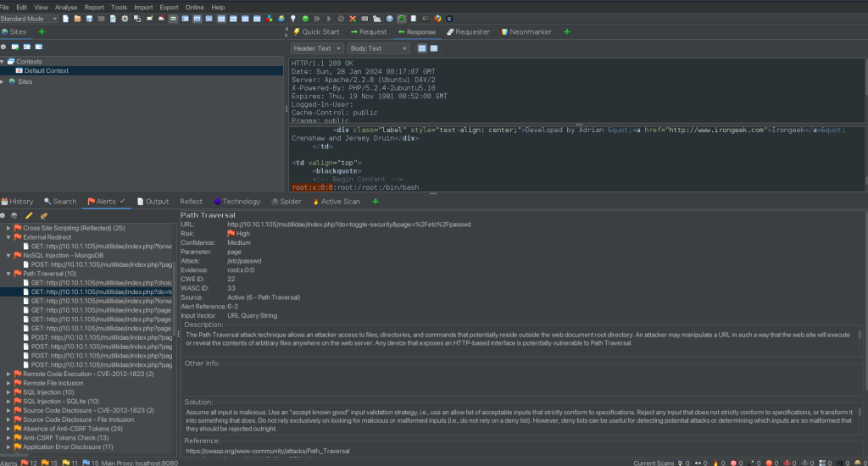Open the Header: Text dropdown

(x=316, y=48)
